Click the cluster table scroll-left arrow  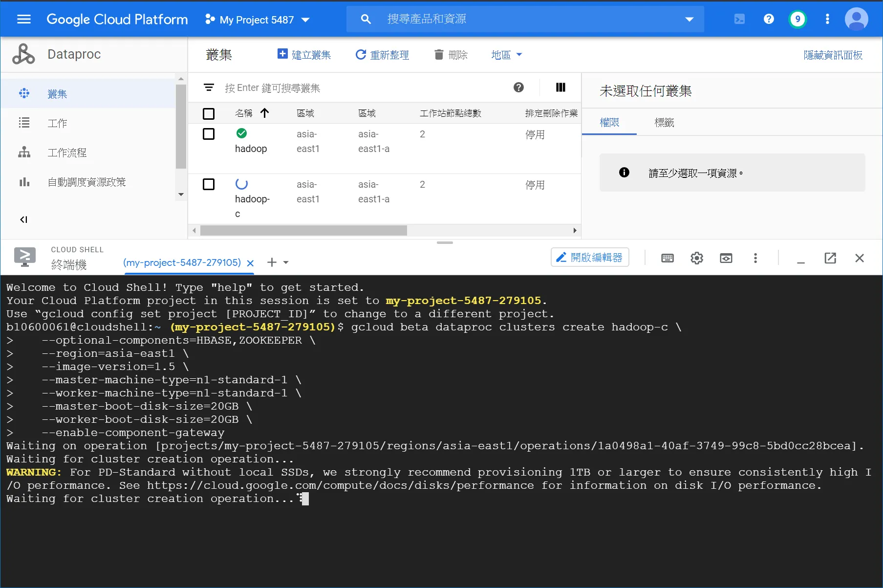[194, 230]
